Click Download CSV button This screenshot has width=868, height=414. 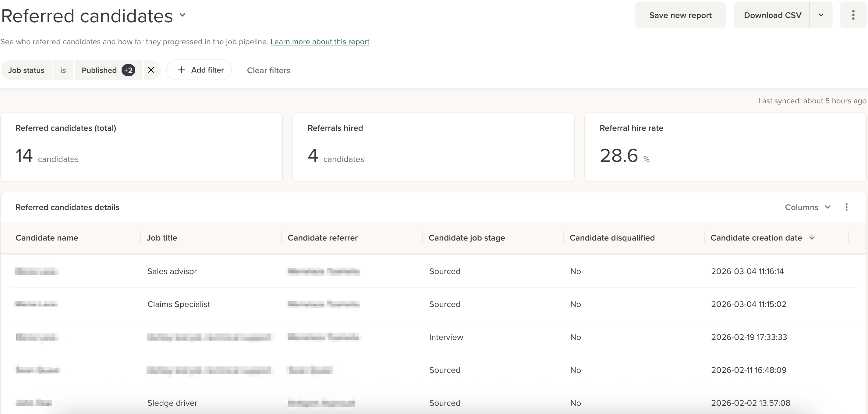pyautogui.click(x=772, y=15)
